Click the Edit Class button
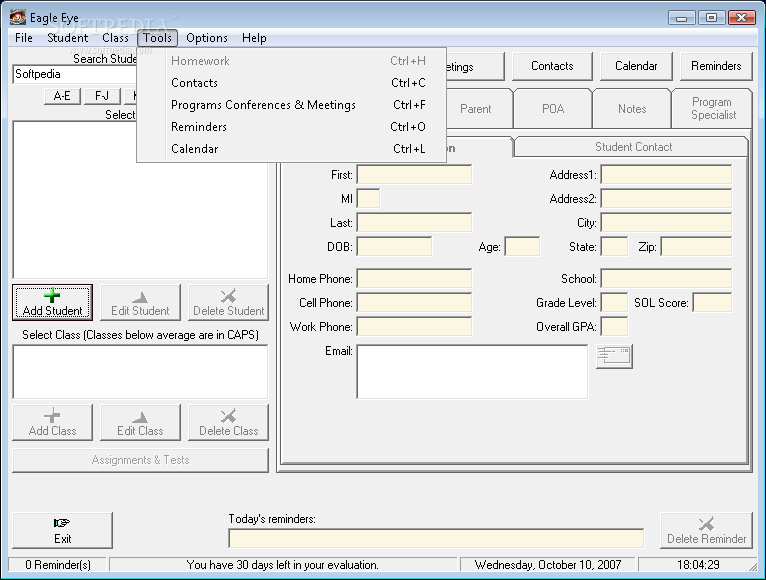 140,423
